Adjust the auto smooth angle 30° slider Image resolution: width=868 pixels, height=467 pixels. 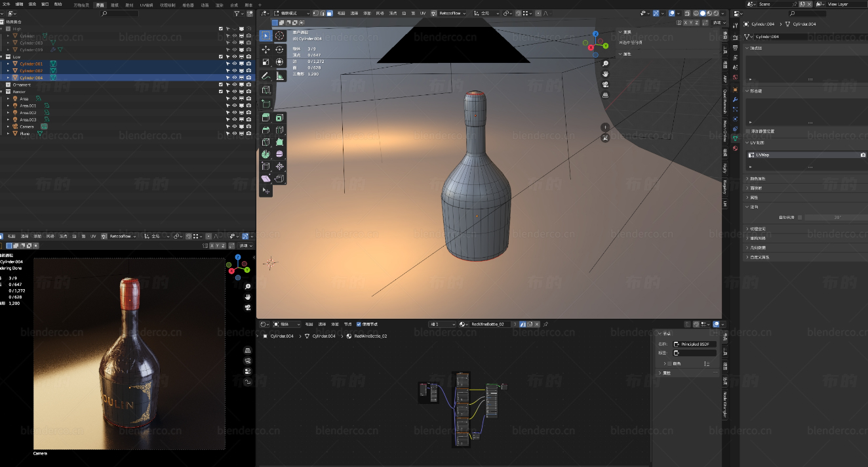point(837,217)
